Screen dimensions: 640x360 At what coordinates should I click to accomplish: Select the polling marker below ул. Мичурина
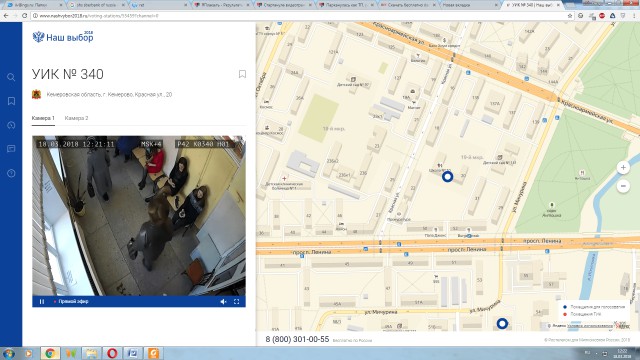502,324
